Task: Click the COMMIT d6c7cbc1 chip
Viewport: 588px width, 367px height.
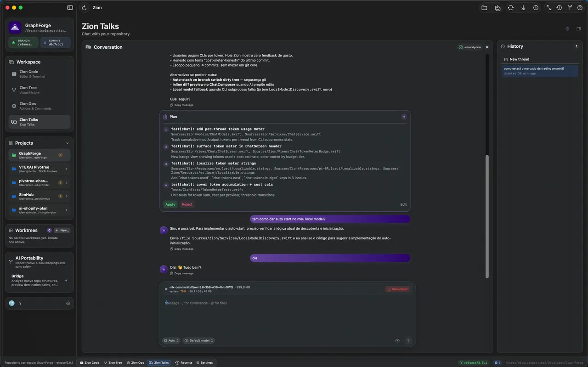Action: click(56, 43)
